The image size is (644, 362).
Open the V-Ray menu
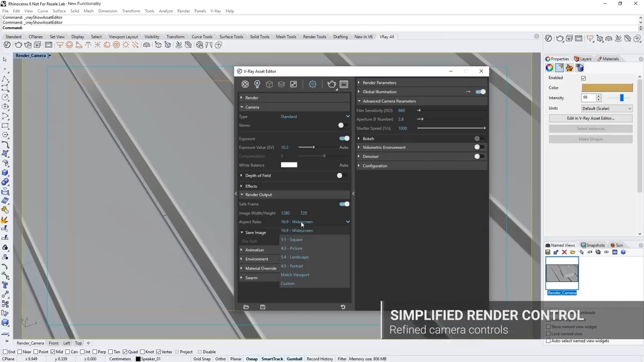click(215, 11)
